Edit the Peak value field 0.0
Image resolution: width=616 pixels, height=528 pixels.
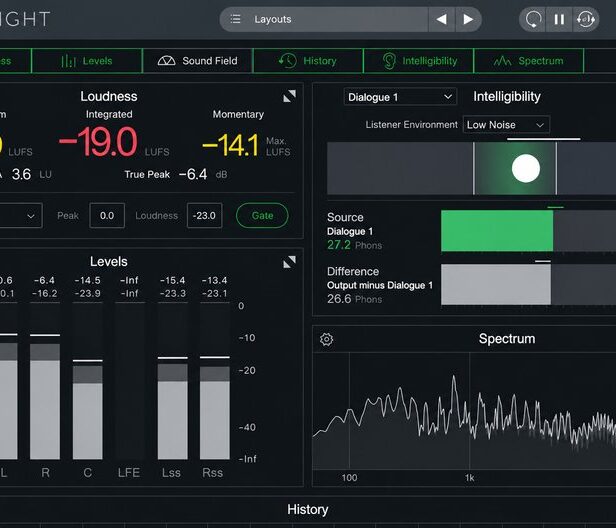coord(107,216)
